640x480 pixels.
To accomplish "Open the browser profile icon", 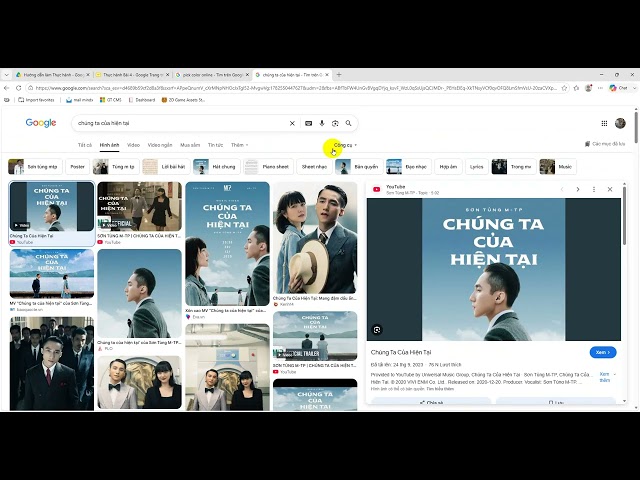I will coord(588,88).
